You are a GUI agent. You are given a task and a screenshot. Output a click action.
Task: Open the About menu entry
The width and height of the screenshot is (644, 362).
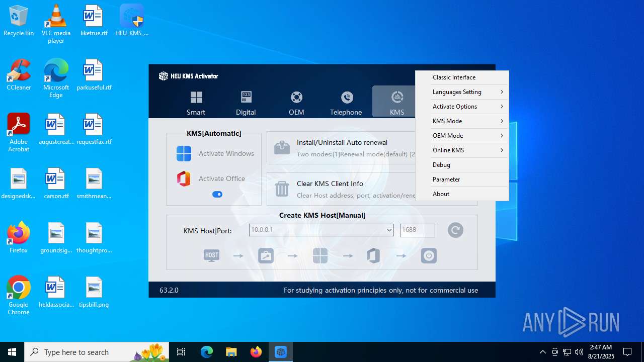[x=462, y=194]
